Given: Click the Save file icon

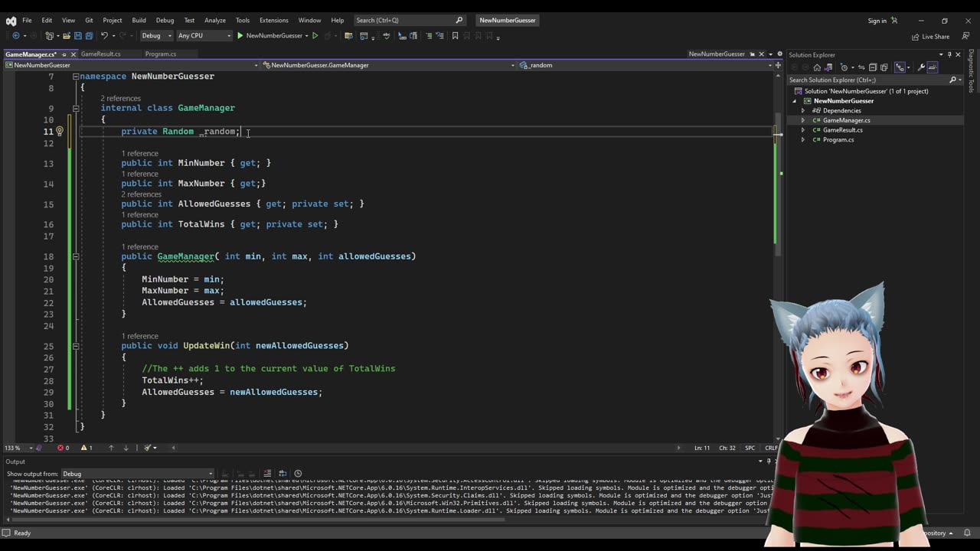Looking at the screenshot, I should click(x=78, y=35).
